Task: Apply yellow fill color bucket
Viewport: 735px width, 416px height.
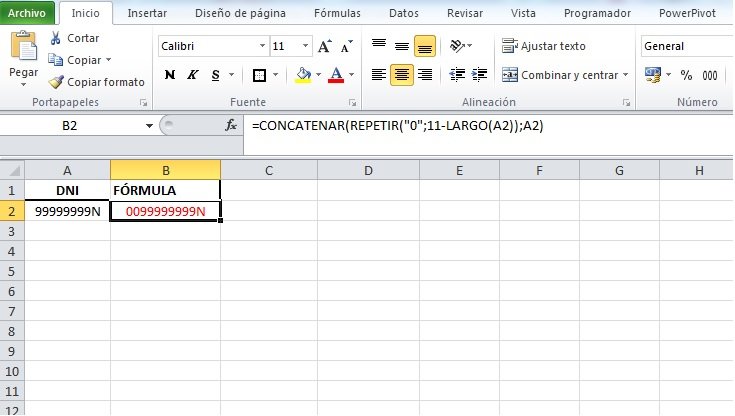Action: click(303, 75)
